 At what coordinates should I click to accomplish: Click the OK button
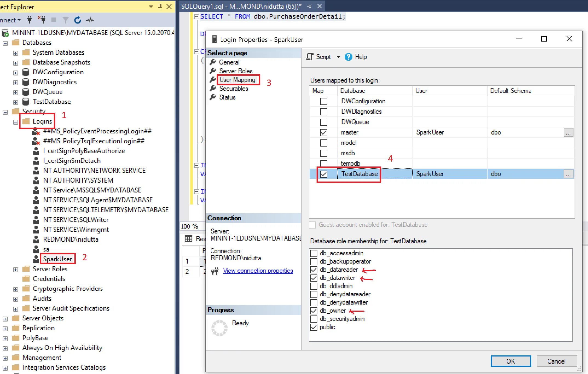click(510, 361)
